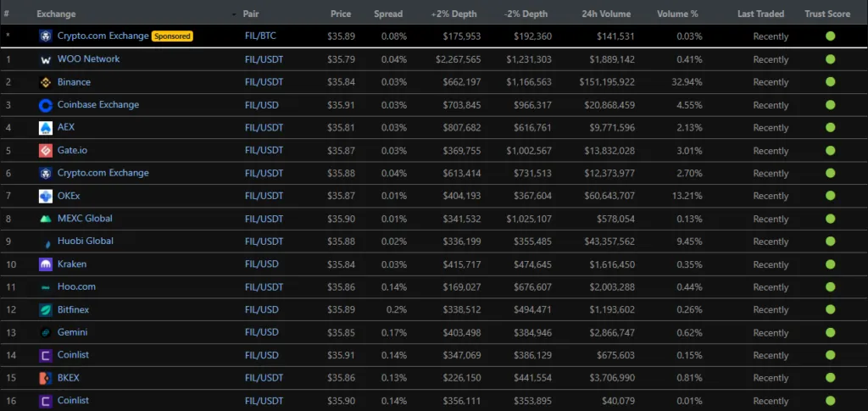The image size is (868, 411).
Task: Sort by the Trust Score column header
Action: (827, 14)
